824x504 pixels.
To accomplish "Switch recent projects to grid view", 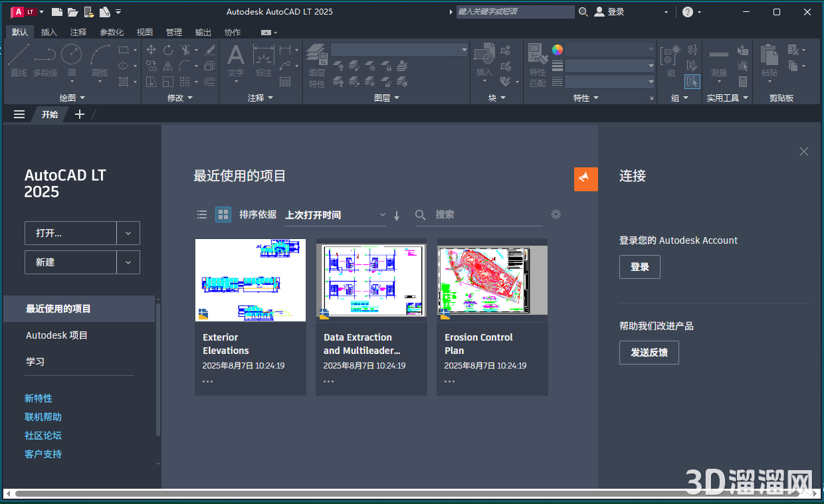I will (x=223, y=214).
